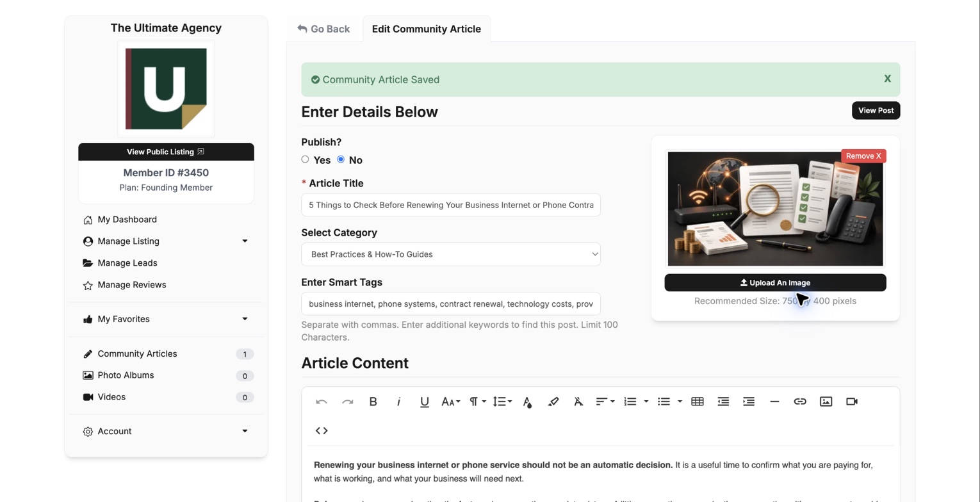Decrease the paragraph indent
The image size is (980, 502).
tap(723, 401)
